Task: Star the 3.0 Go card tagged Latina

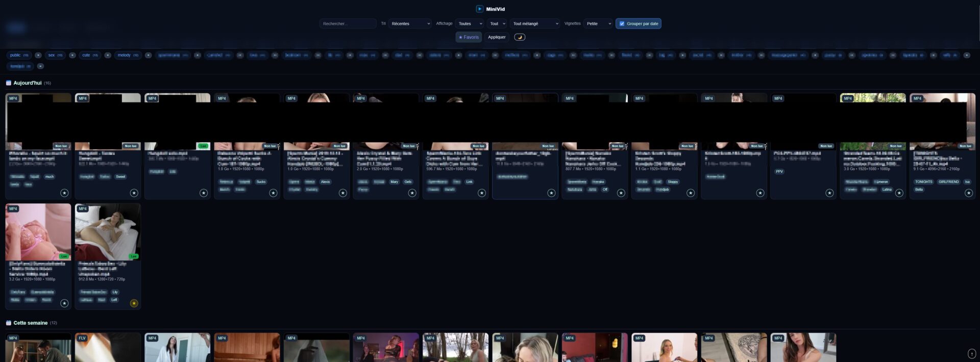Action: (899, 193)
